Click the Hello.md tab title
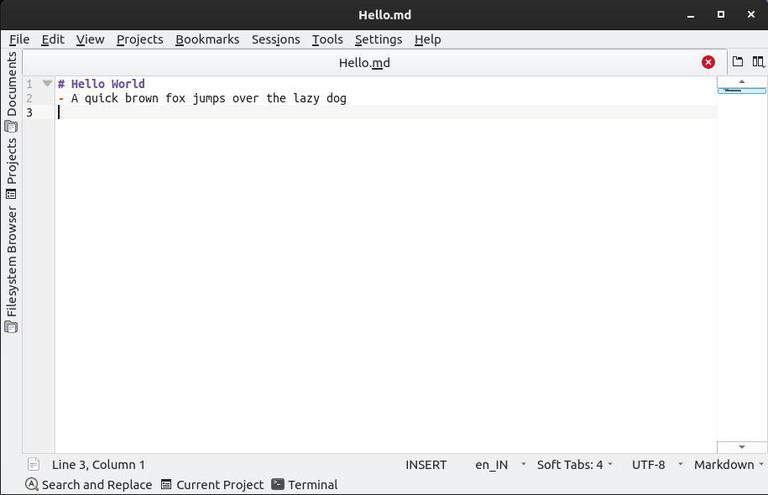 tap(364, 63)
